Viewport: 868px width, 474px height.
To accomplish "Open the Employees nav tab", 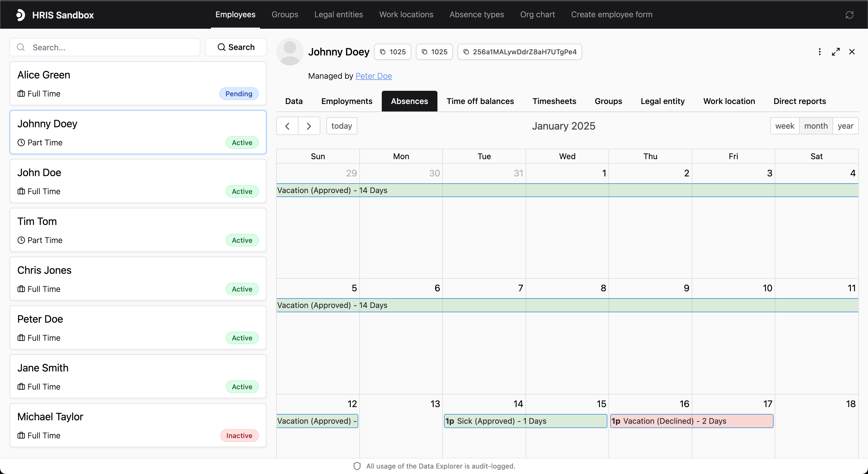I will tap(235, 14).
